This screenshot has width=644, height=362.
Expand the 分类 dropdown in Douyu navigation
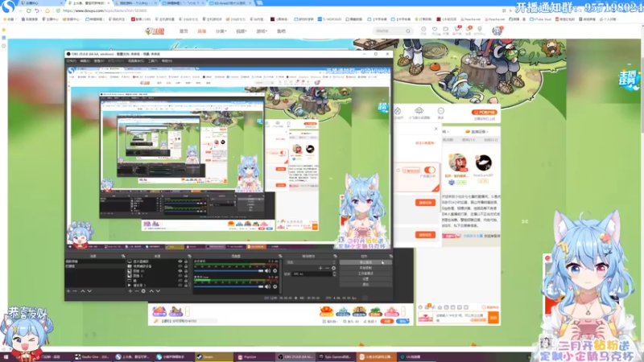click(221, 31)
